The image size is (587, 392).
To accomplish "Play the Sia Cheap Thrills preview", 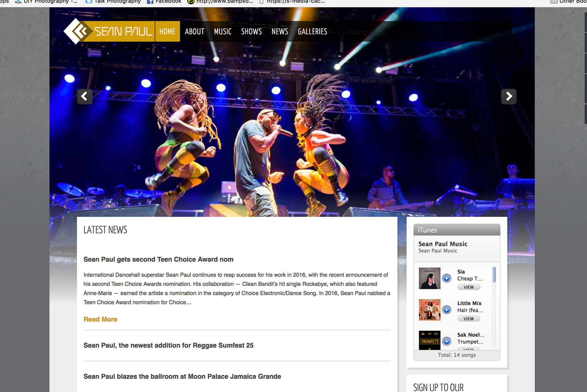I will click(447, 278).
